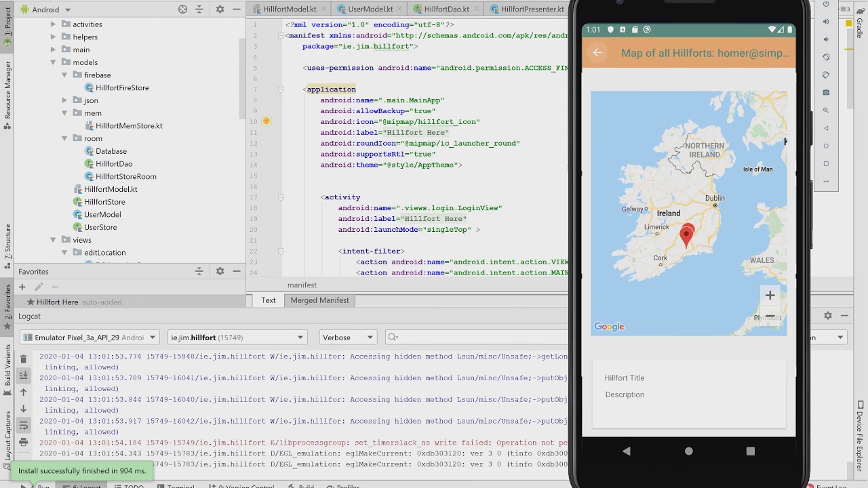Tap the phone's home navigation button
The height and width of the screenshot is (488, 868).
tap(689, 451)
